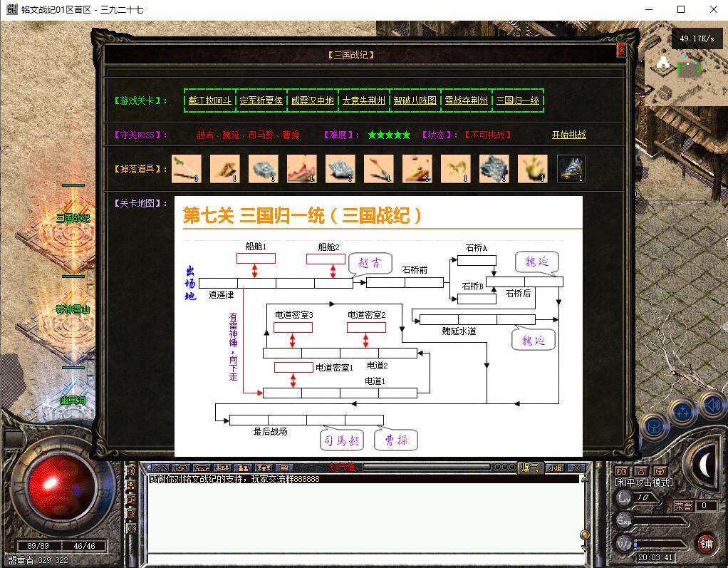The height and width of the screenshot is (568, 728).
Task: Select the dark armor item icon, last in drops
Action: (x=571, y=169)
